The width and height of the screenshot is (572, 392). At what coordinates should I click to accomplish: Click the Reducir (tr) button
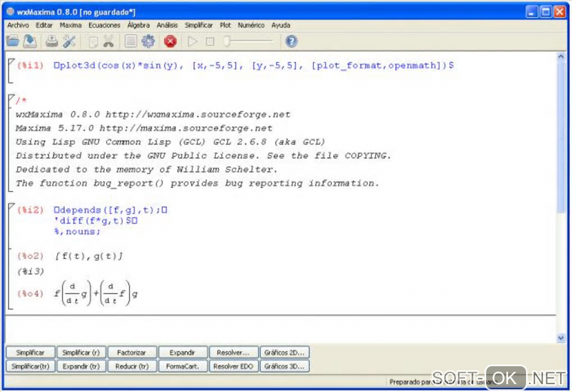click(132, 366)
